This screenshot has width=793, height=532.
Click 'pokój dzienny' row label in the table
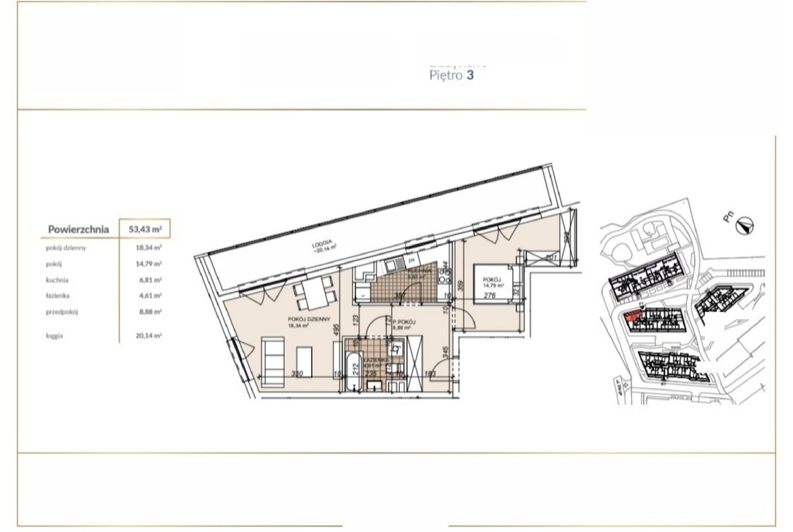tap(66, 248)
